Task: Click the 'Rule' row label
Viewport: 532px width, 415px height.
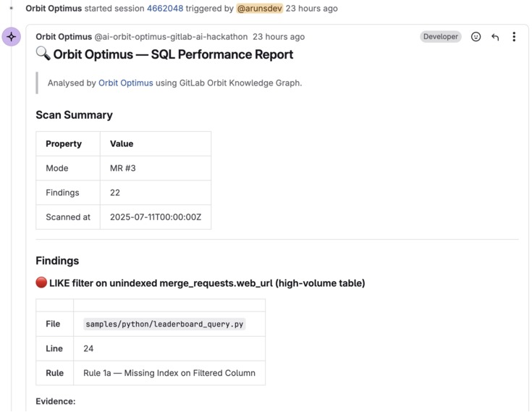Action: click(54, 373)
